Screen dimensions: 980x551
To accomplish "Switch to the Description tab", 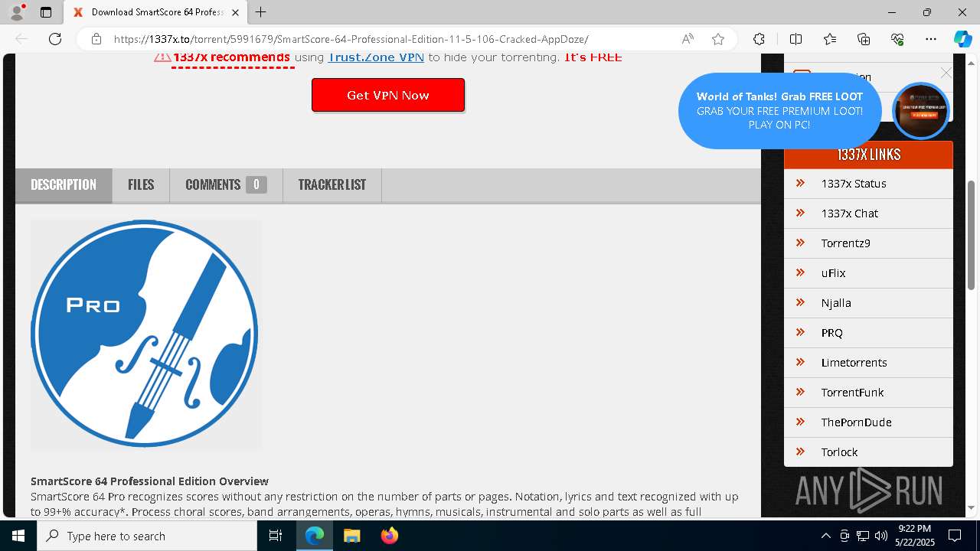I will tap(64, 184).
